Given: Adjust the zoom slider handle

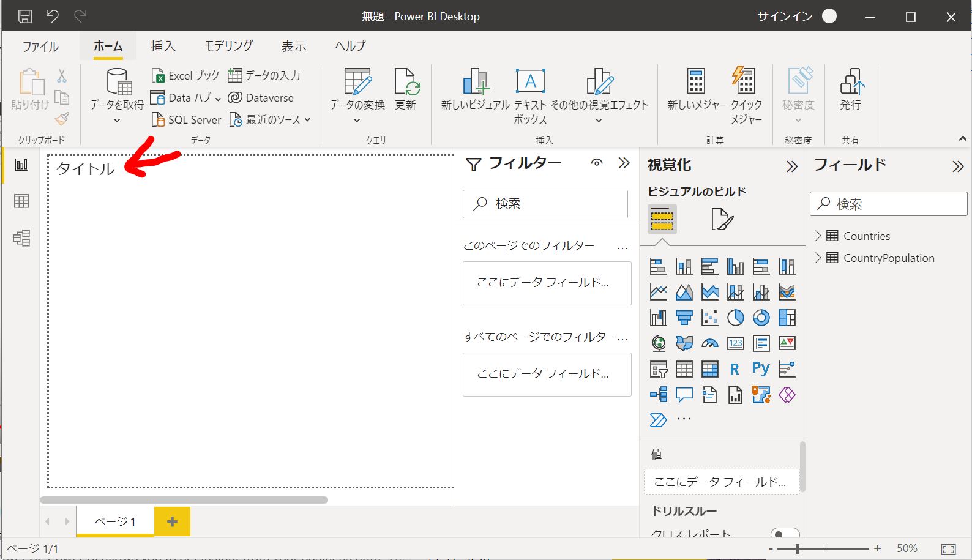Looking at the screenshot, I should pyautogui.click(x=797, y=549).
